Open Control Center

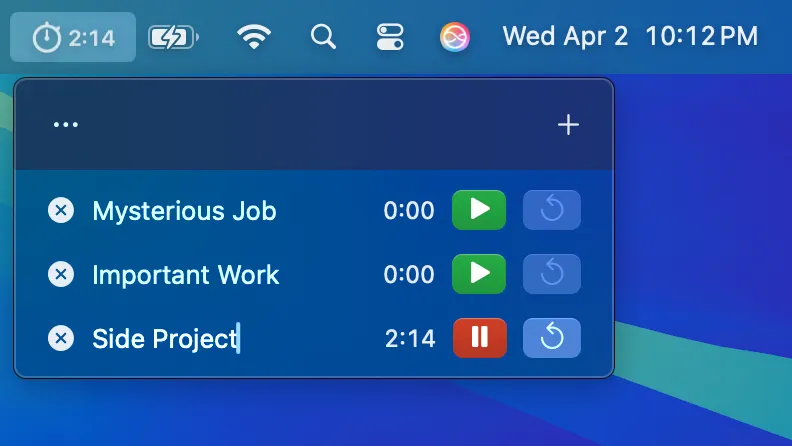pos(390,37)
